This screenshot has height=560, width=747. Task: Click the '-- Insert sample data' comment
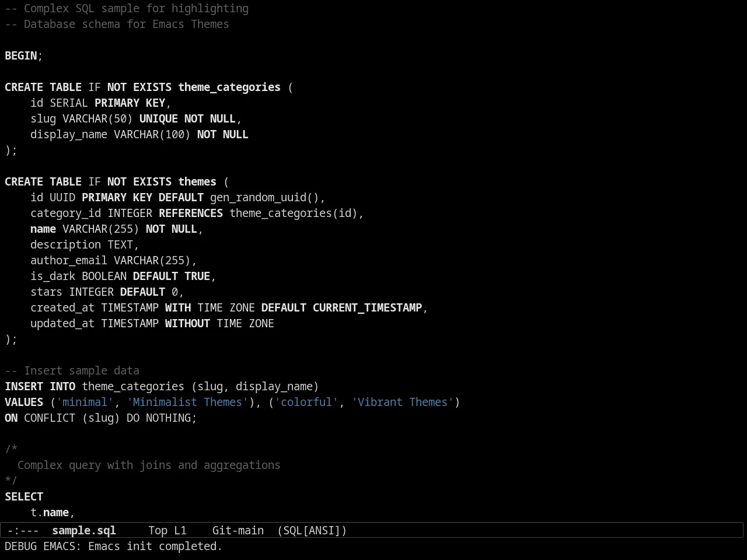[x=72, y=370]
